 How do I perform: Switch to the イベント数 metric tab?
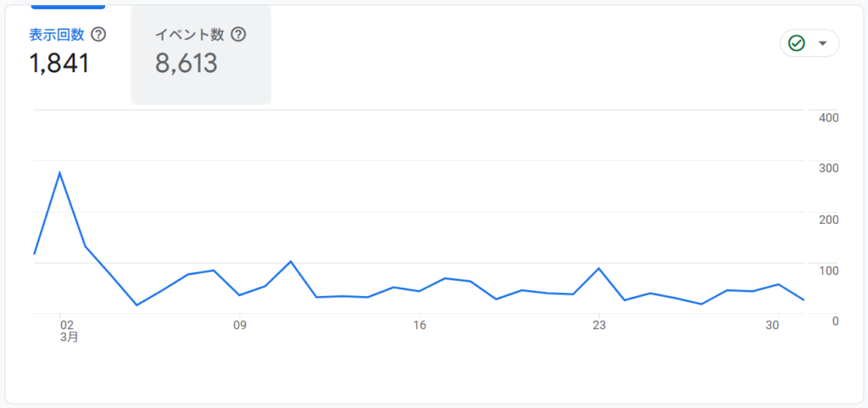click(x=189, y=35)
